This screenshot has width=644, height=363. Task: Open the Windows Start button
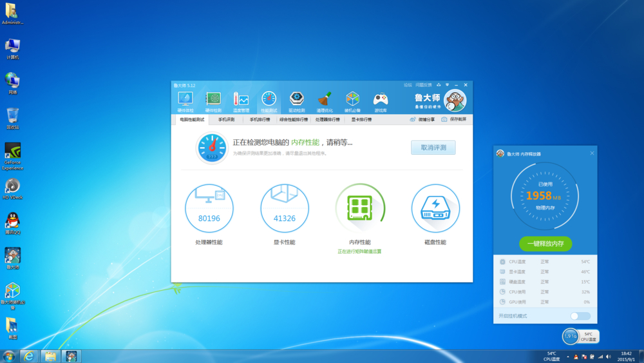[x=8, y=356]
